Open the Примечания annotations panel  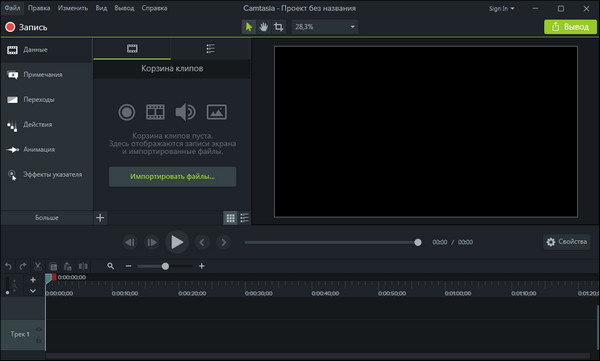click(46, 75)
